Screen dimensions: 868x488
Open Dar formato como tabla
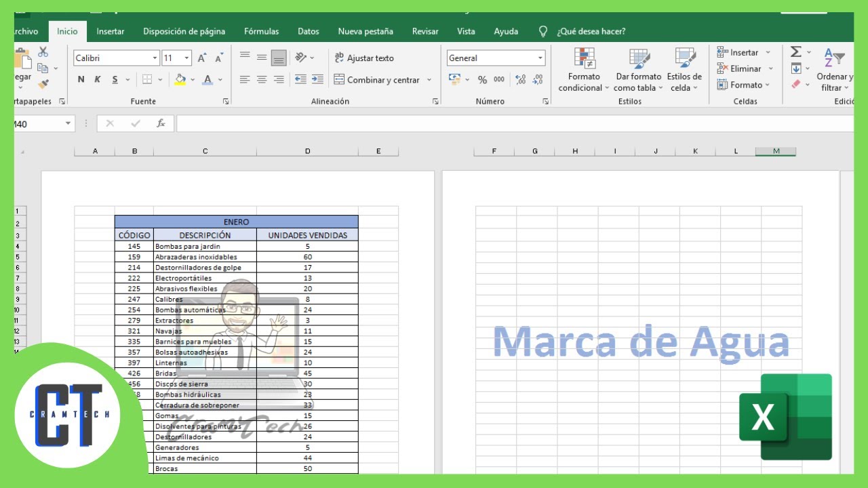coord(639,70)
